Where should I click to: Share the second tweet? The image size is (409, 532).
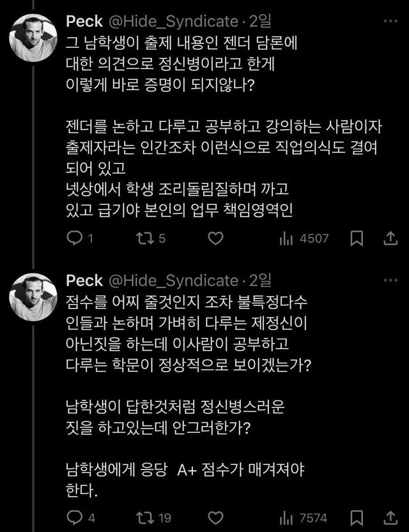tap(389, 517)
